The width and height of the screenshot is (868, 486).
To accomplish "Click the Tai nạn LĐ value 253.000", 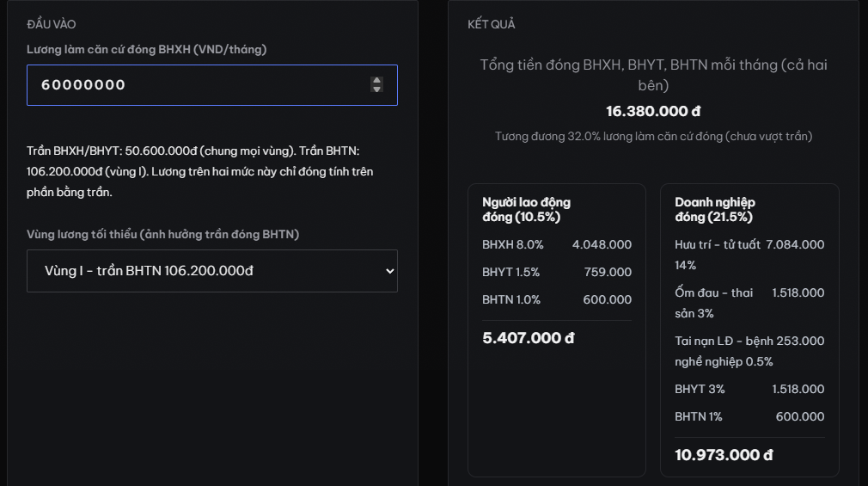I will tap(800, 341).
